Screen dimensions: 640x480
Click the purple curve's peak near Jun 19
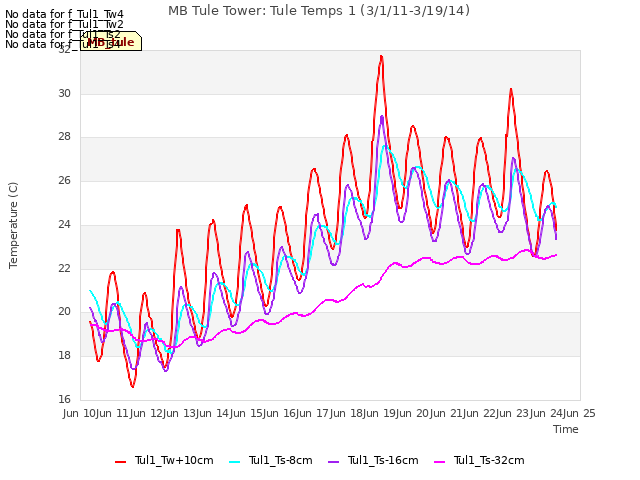click(x=382, y=116)
